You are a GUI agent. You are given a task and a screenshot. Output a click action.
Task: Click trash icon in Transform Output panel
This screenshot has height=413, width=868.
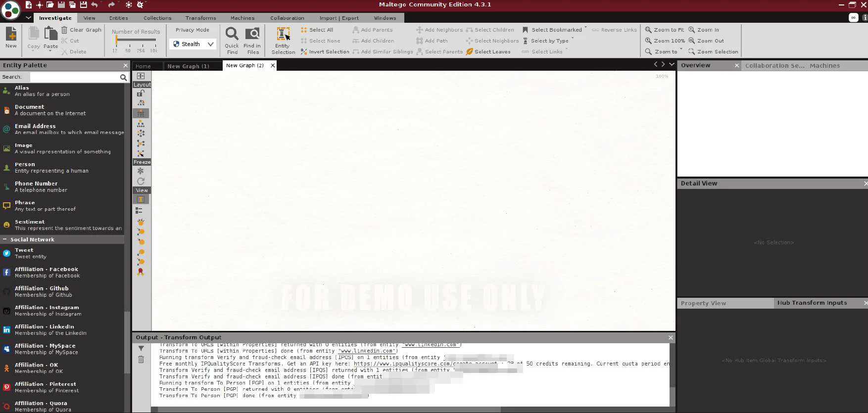141,359
